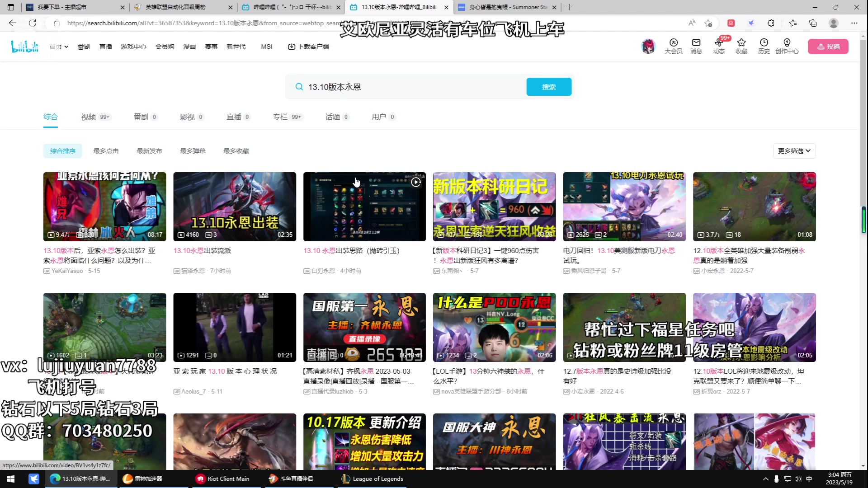Click the pink 投稿 upload button

(x=828, y=47)
